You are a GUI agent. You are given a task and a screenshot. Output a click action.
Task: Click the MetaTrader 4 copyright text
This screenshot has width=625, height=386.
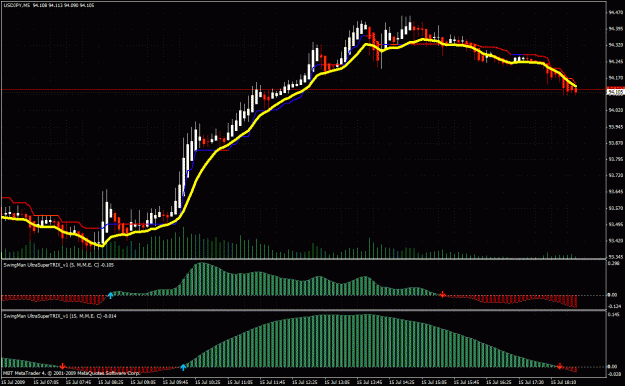tap(72, 374)
